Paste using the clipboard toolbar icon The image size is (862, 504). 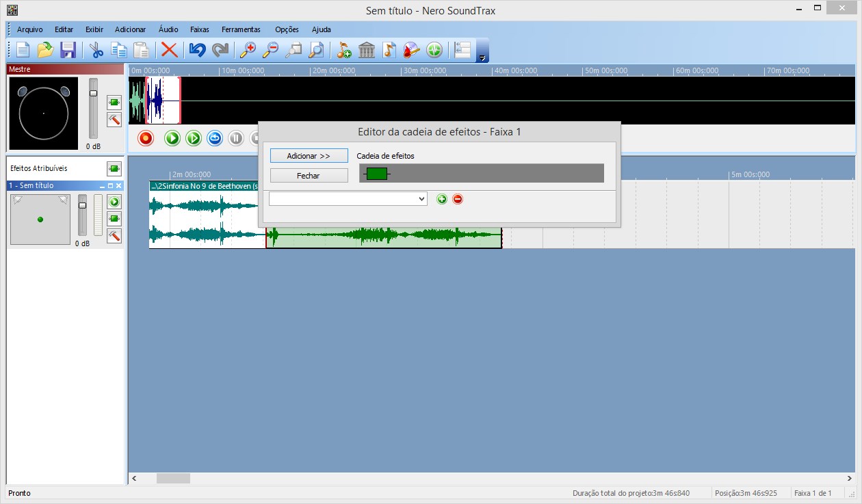pos(141,50)
